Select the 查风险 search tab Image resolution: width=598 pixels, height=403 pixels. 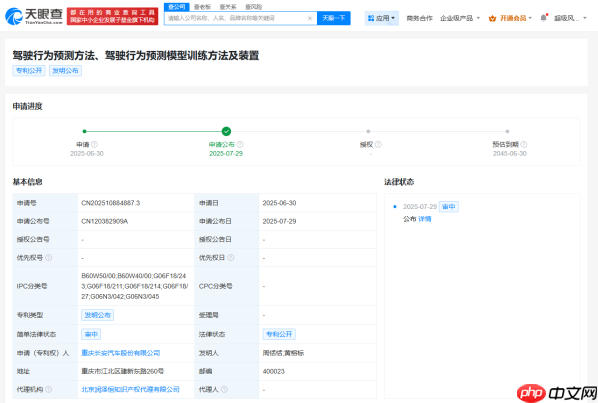(254, 7)
